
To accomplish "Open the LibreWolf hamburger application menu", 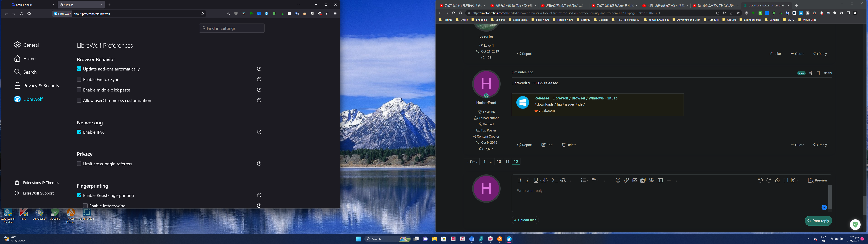I will 335,14.
